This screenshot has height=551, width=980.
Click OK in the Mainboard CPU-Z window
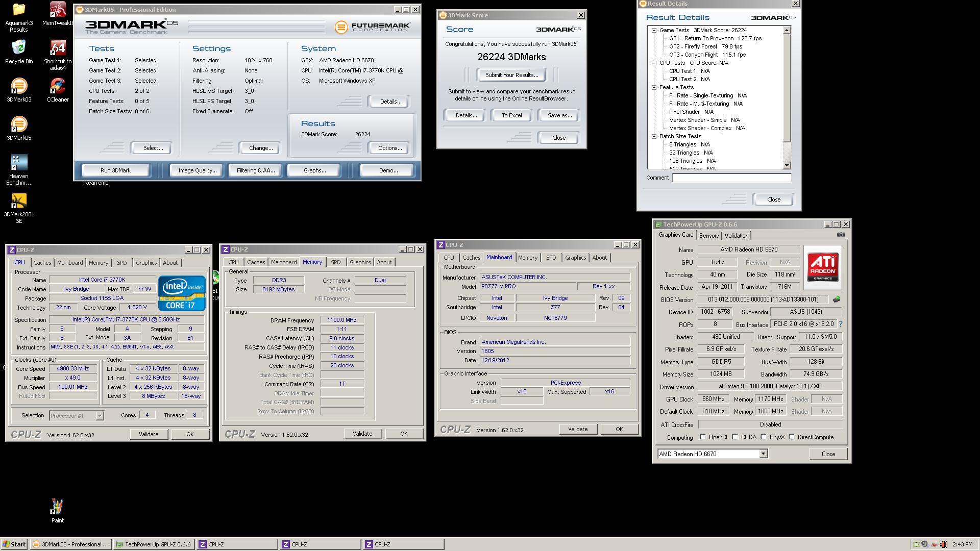click(x=619, y=429)
